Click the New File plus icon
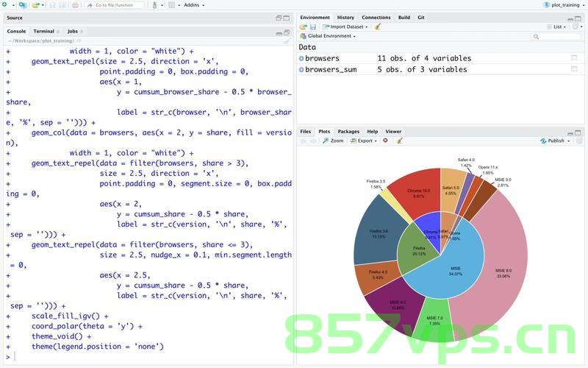This screenshot has width=588, height=368. (4, 5)
